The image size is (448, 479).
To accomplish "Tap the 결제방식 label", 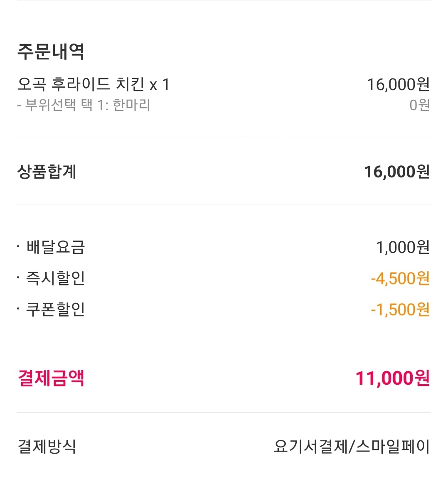I will click(47, 447).
